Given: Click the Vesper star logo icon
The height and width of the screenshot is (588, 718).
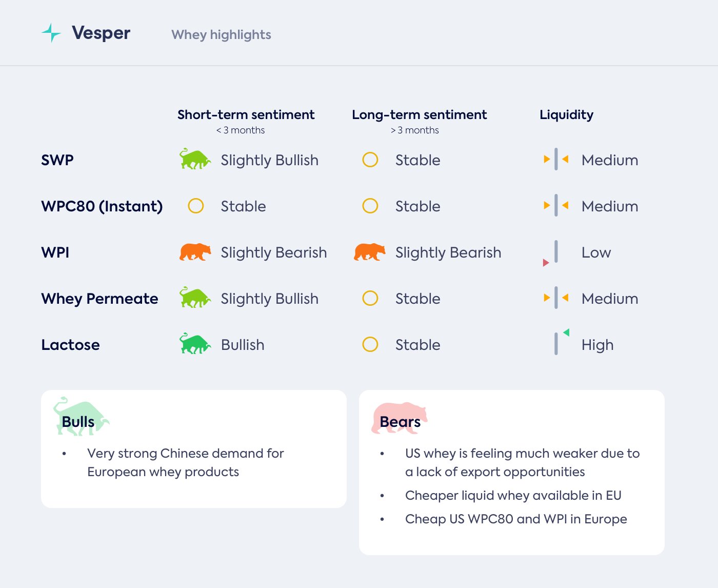Looking at the screenshot, I should (x=51, y=33).
